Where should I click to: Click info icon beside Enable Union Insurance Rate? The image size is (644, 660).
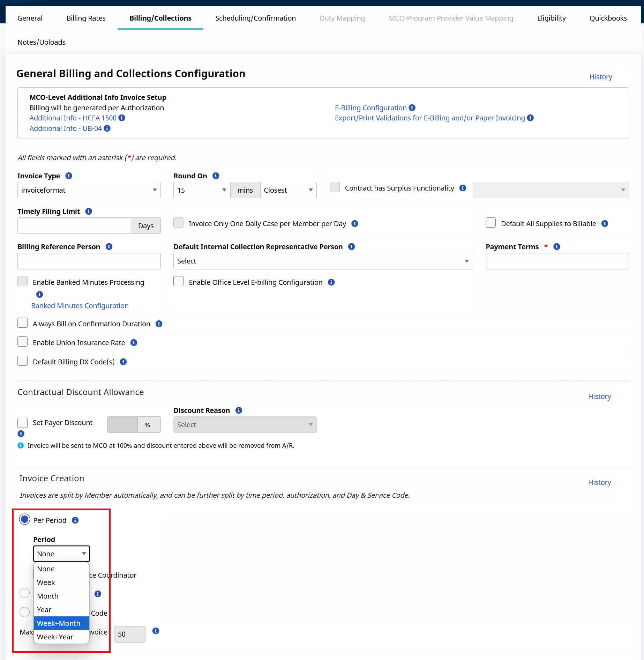tap(134, 343)
